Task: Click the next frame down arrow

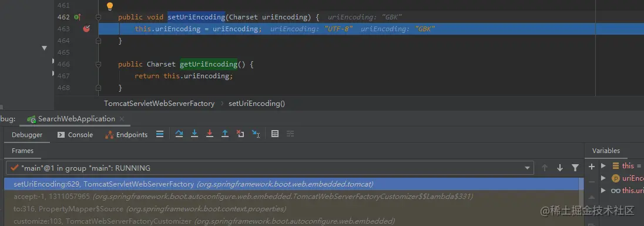Action: pos(559,168)
